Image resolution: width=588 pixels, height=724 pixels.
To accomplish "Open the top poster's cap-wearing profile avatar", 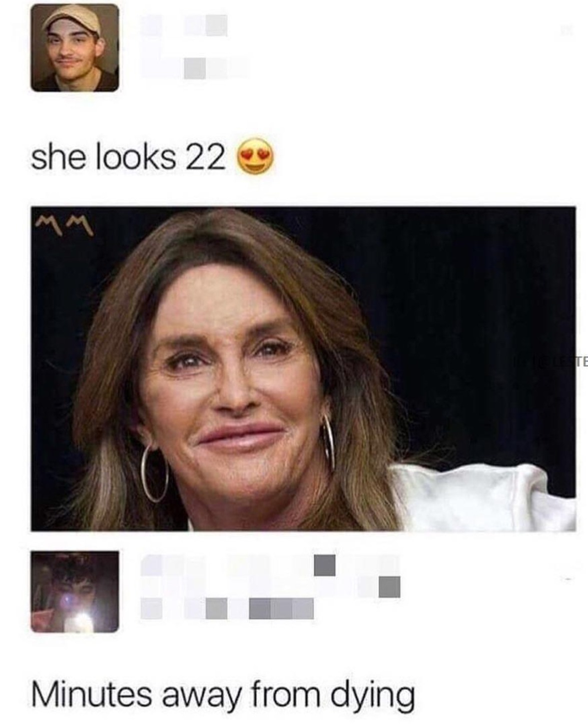I will tap(75, 48).
